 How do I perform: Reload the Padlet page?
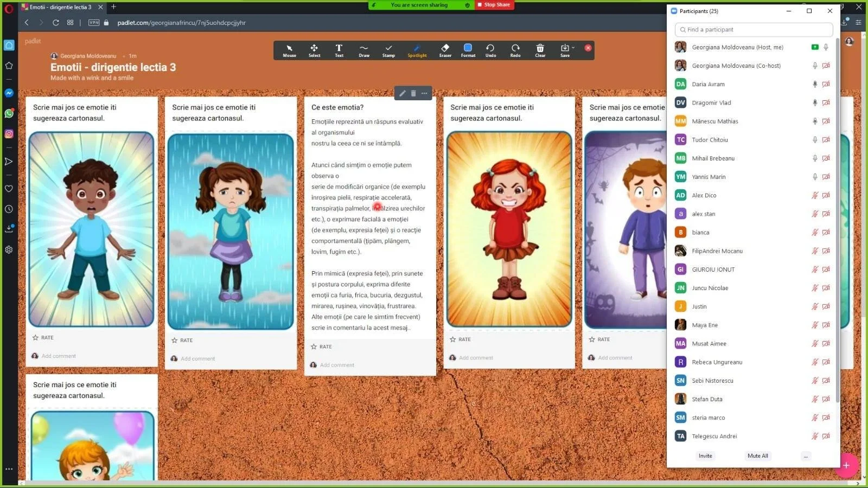pos(56,23)
